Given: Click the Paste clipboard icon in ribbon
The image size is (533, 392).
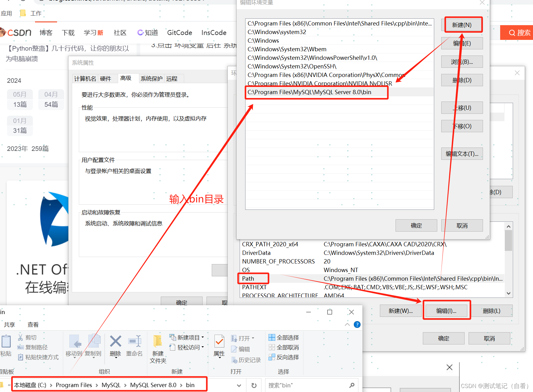Looking at the screenshot, I should [x=6, y=341].
